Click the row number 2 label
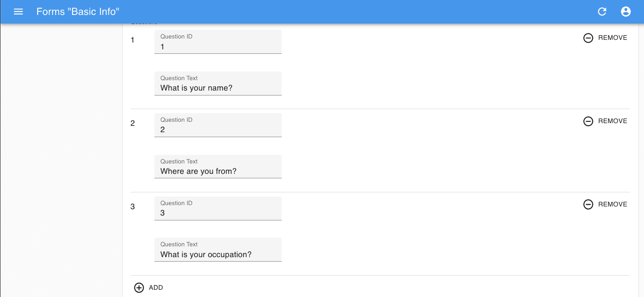Screen dimensions: 644x297 pos(133,123)
